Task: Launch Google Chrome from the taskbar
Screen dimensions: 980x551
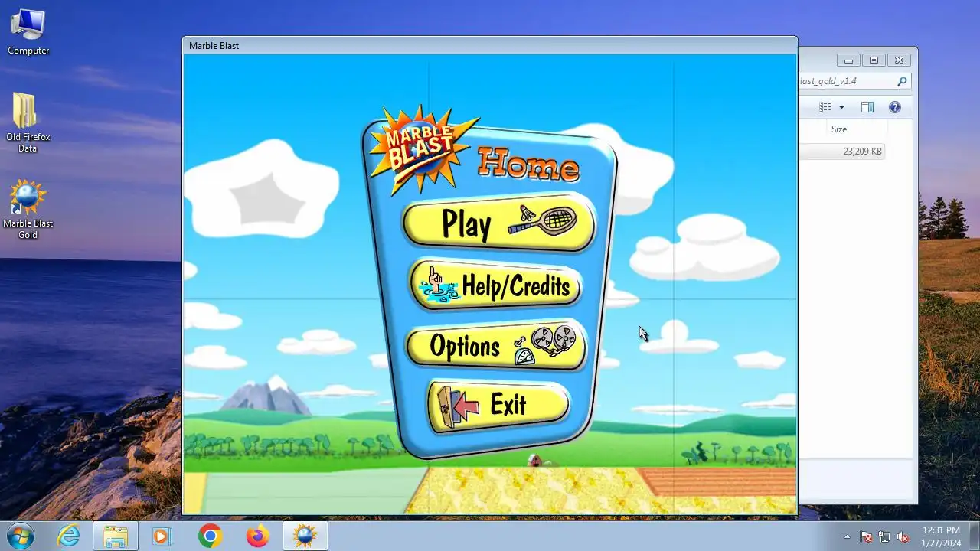Action: [x=210, y=536]
